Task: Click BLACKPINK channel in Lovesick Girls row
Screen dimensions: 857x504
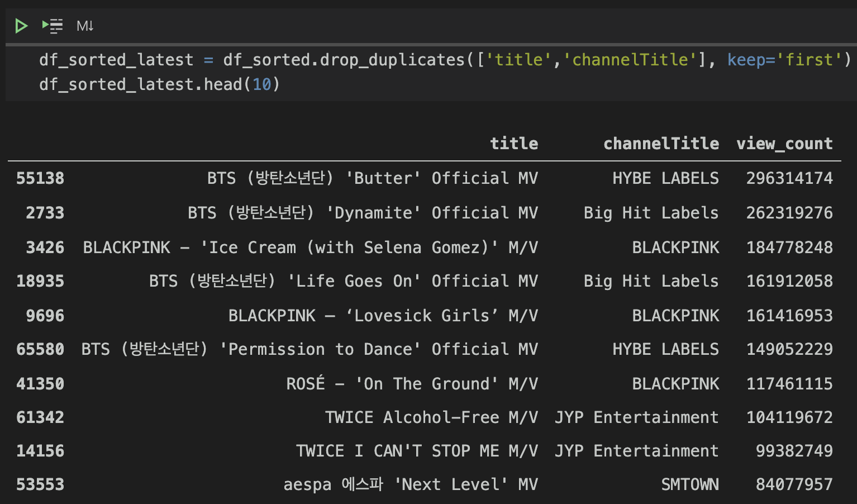Action: (x=676, y=316)
